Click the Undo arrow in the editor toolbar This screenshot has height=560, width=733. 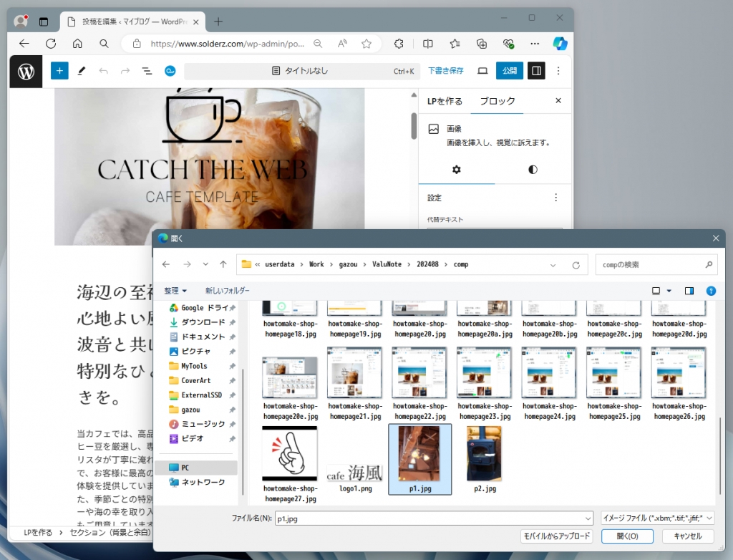click(103, 71)
